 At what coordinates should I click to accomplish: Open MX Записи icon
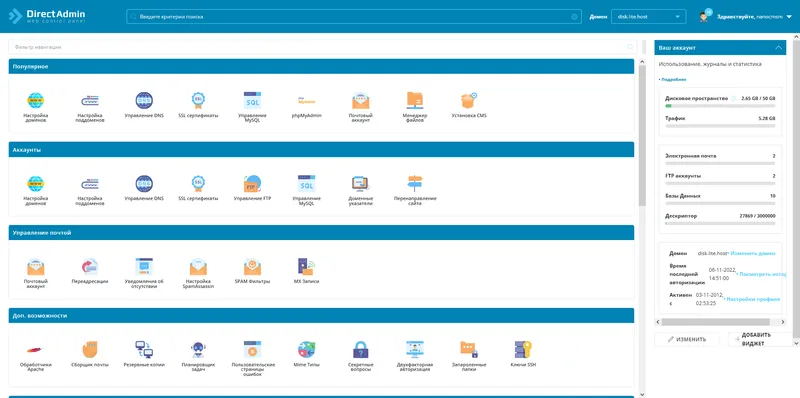tap(306, 266)
